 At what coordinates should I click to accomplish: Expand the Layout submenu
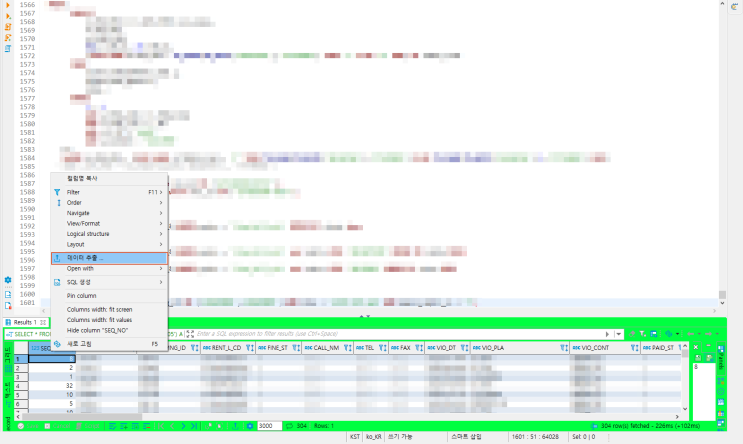point(109,245)
